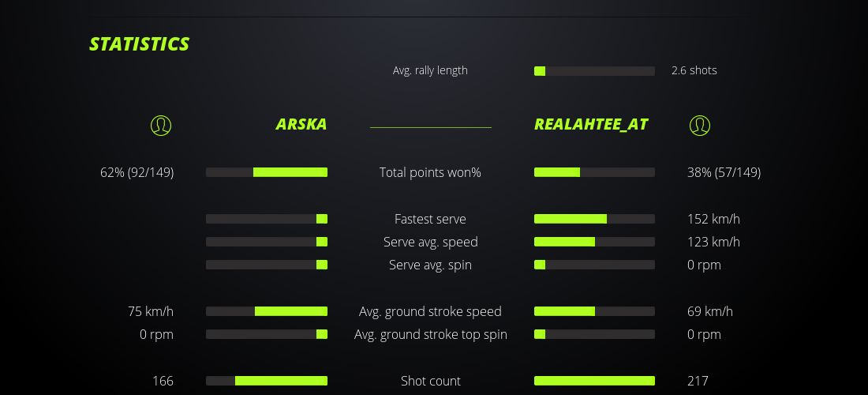
Task: Click ARSKA's player profile icon
Action: pyautogui.click(x=161, y=125)
